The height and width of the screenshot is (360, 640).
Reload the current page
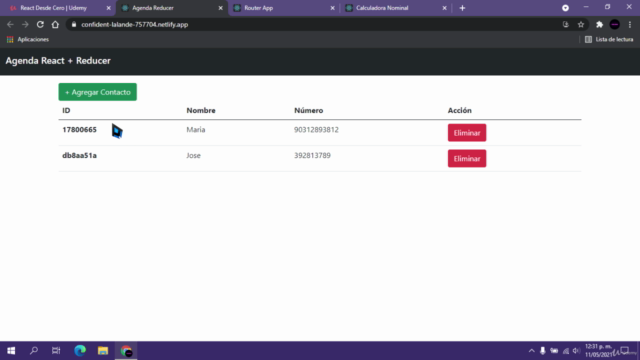click(40, 24)
